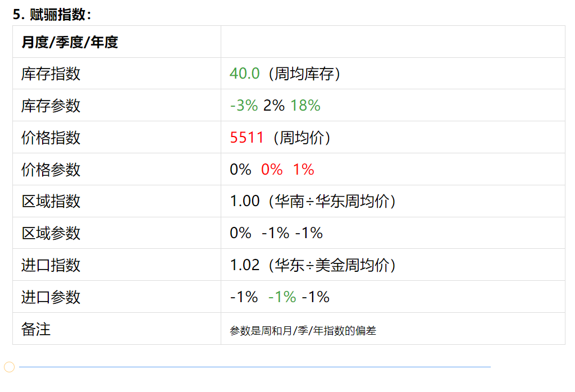
Task: Click the '(华南÷华东周均价)' description
Action: pos(332,201)
